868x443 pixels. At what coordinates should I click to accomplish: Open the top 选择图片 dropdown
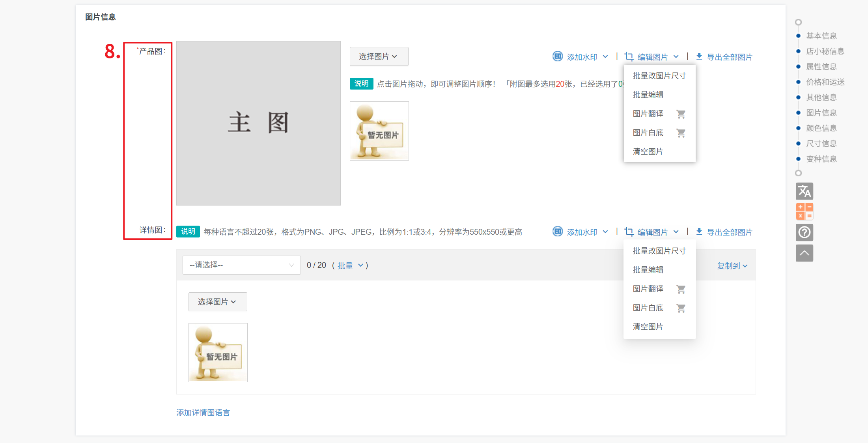(379, 56)
